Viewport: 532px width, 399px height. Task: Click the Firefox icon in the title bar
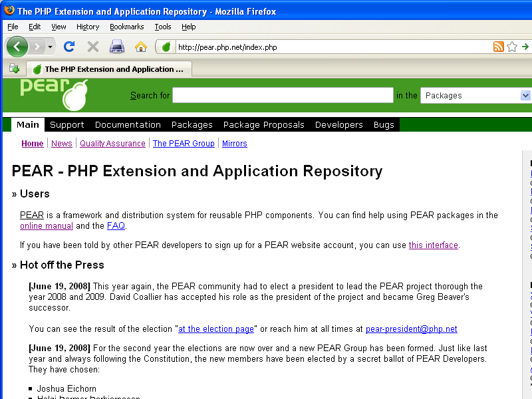(9, 10)
